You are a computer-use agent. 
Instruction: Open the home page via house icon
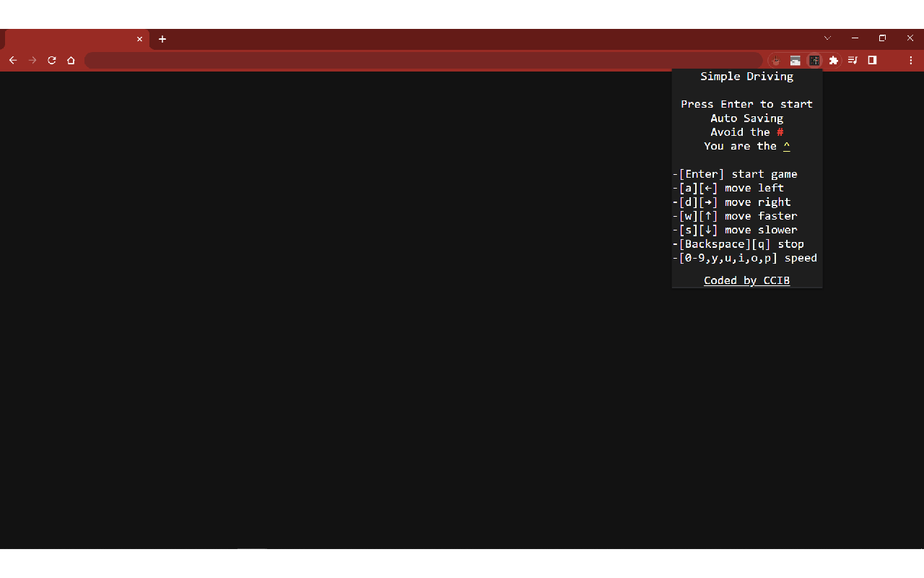coord(71,61)
